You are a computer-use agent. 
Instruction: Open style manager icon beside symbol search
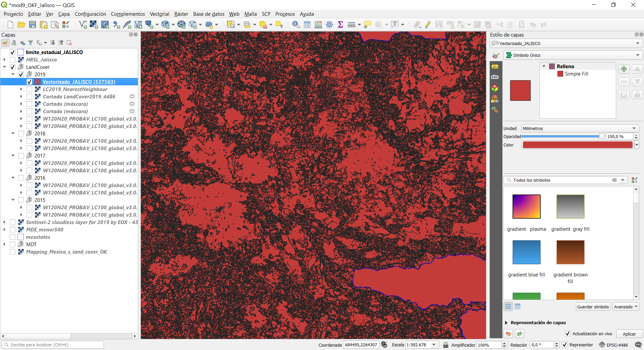click(x=634, y=180)
